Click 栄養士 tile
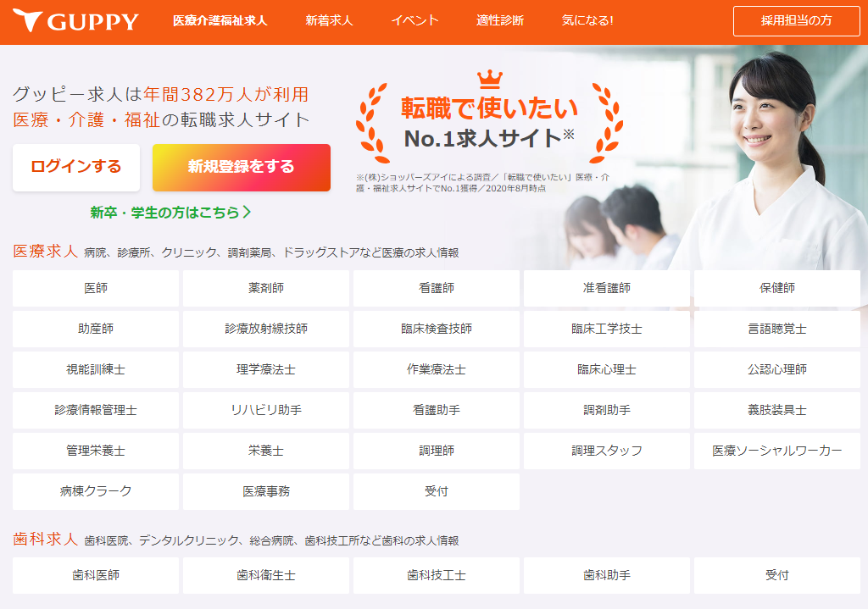Image resolution: width=868 pixels, height=609 pixels. [266, 451]
